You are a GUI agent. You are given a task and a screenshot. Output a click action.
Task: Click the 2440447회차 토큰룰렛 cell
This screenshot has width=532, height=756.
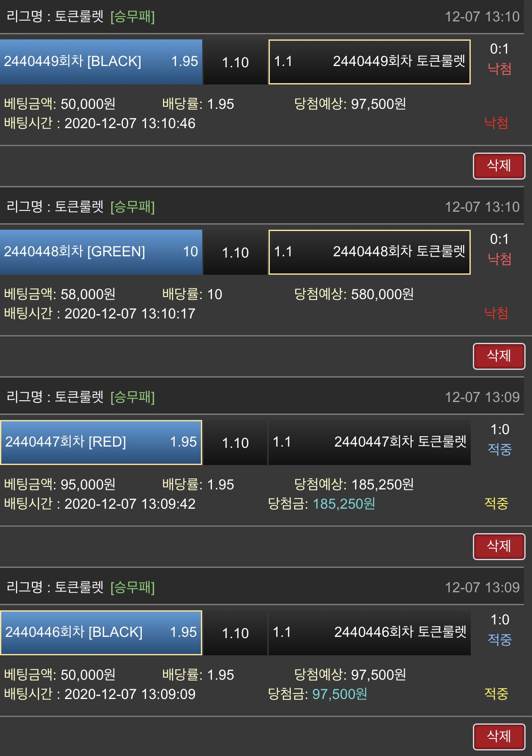tap(369, 442)
